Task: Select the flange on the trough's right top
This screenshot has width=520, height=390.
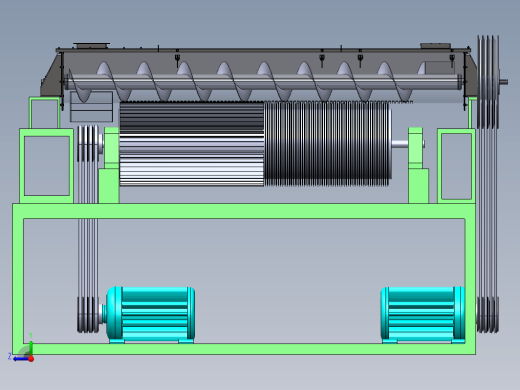Action: [x=435, y=46]
